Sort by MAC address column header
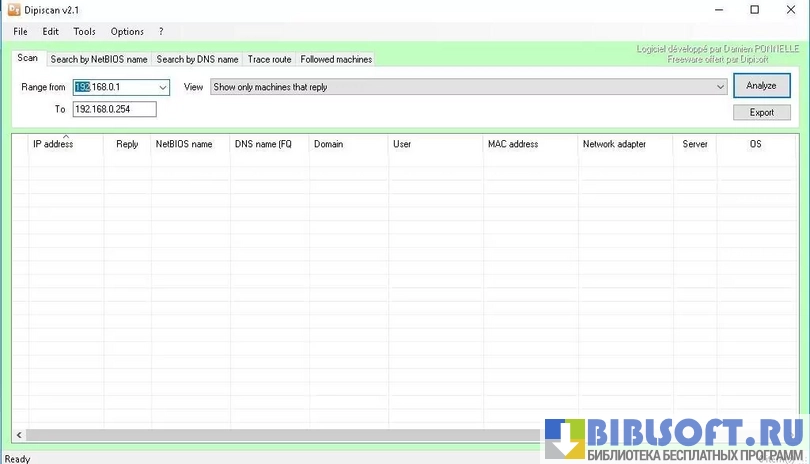This screenshot has width=810, height=464. coord(513,145)
